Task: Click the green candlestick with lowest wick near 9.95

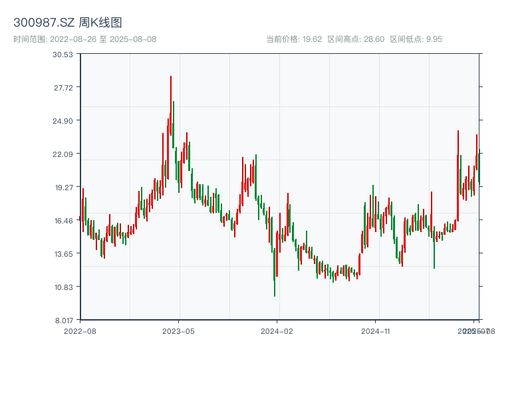Action: coord(275,271)
